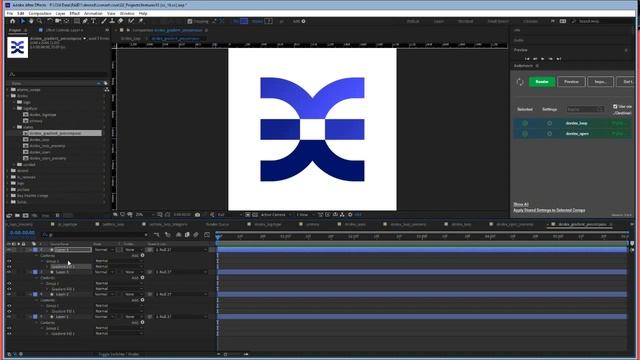The height and width of the screenshot is (360, 640).
Task: Select the Brush tool
Action: pyautogui.click(x=104, y=21)
